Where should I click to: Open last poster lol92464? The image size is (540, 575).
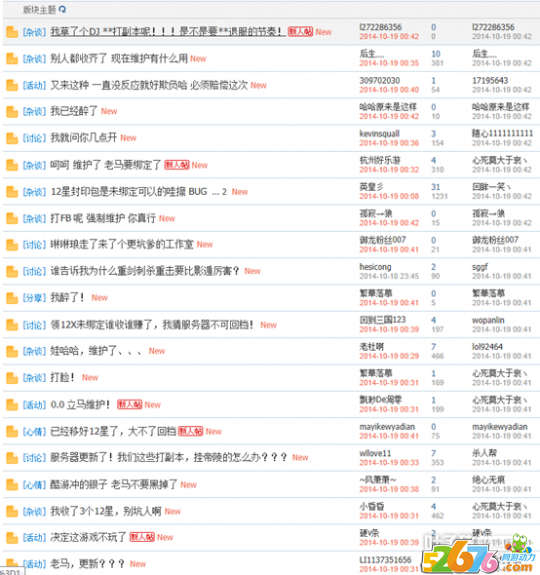(x=487, y=347)
